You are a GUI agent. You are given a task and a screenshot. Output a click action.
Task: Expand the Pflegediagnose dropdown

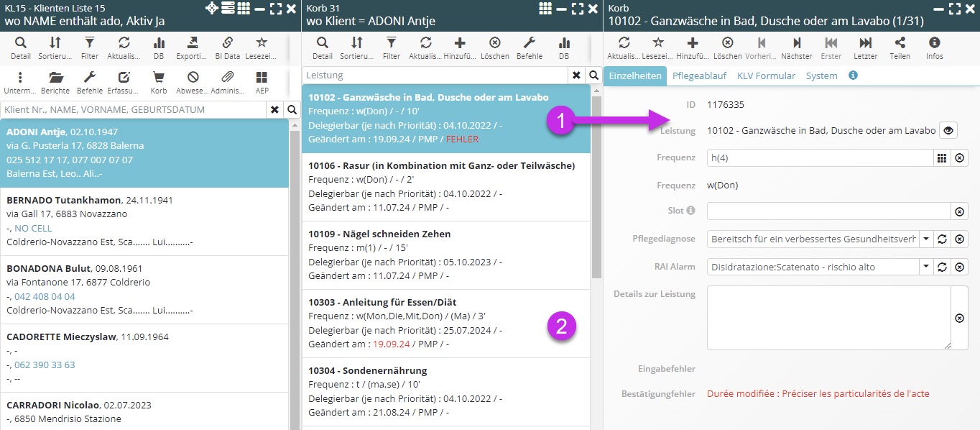click(925, 239)
